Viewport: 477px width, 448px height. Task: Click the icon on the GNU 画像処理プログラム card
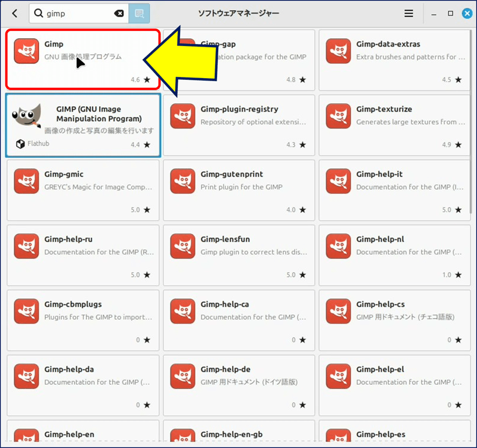[26, 51]
